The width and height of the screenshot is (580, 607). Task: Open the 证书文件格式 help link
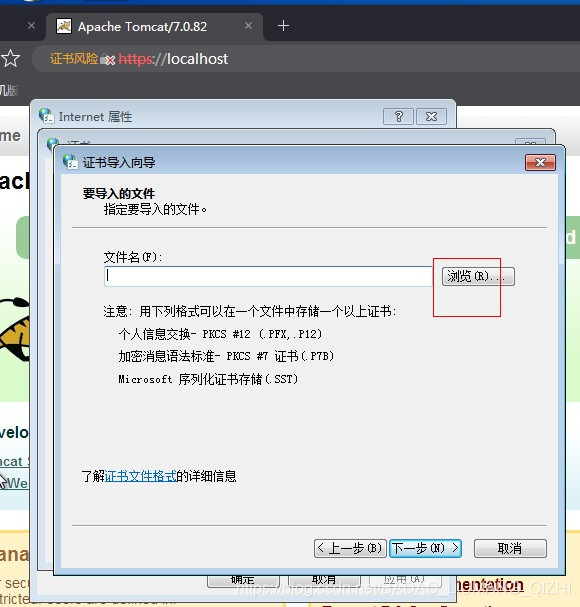(140, 476)
